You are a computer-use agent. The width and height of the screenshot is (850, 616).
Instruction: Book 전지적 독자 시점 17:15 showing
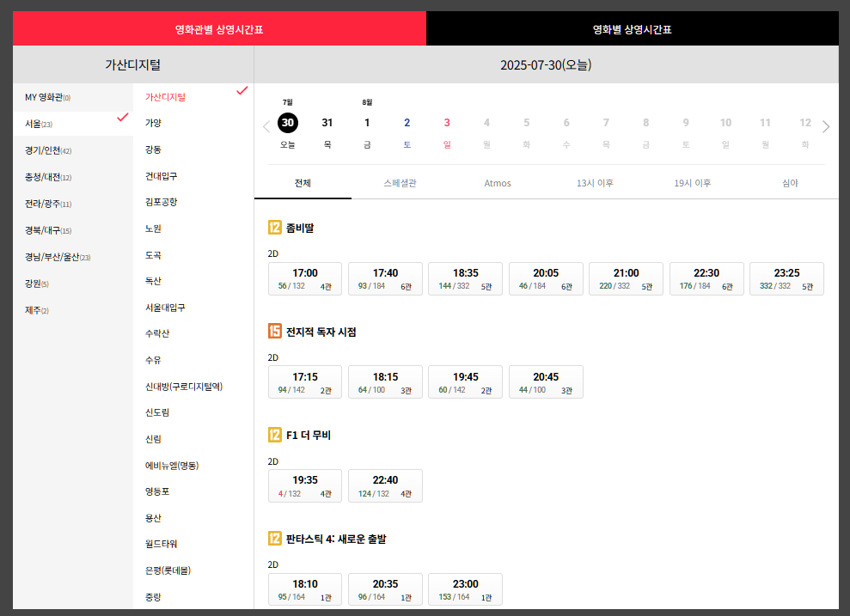click(305, 382)
